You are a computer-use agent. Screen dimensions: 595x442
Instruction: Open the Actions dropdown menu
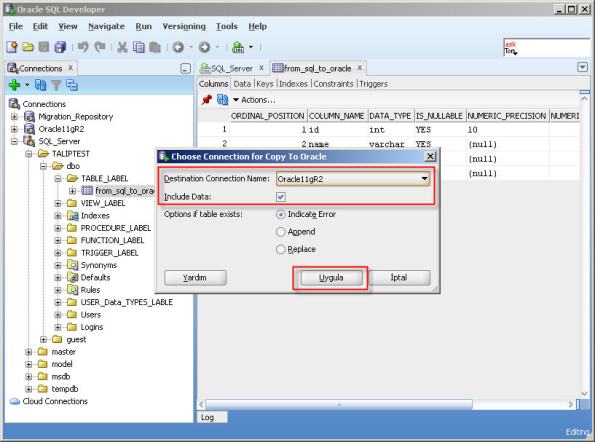pos(254,100)
